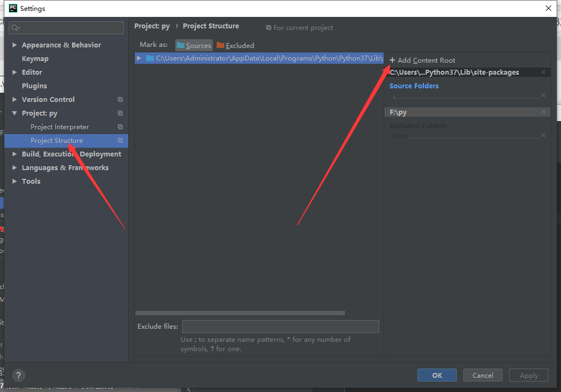This screenshot has width=561, height=392.
Task: Select Version Control category
Action: pos(49,100)
